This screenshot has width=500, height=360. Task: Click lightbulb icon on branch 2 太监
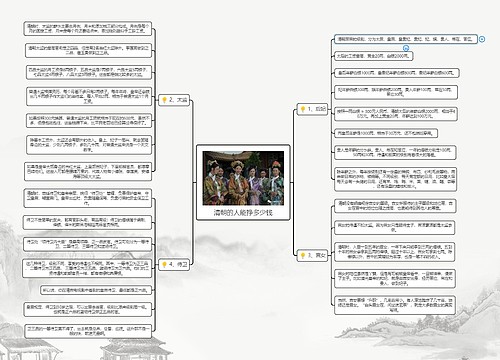(164, 100)
